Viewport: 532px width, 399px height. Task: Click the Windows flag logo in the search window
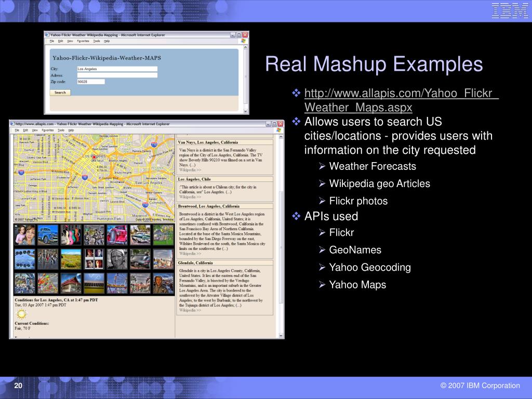click(243, 41)
